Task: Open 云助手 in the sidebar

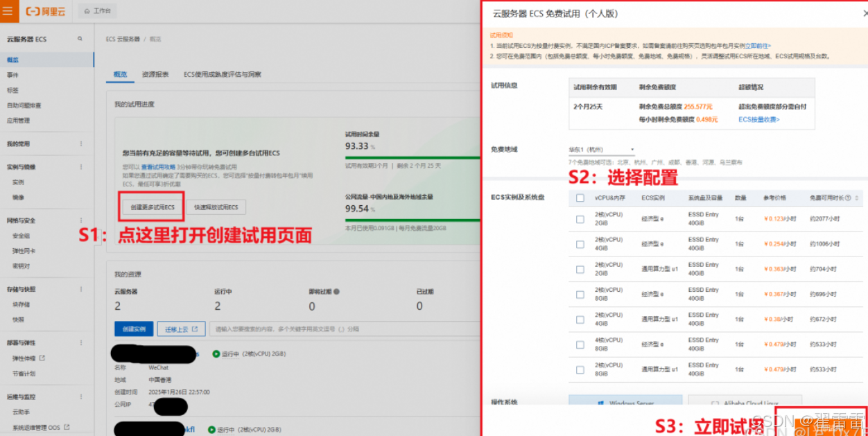Action: click(x=21, y=412)
